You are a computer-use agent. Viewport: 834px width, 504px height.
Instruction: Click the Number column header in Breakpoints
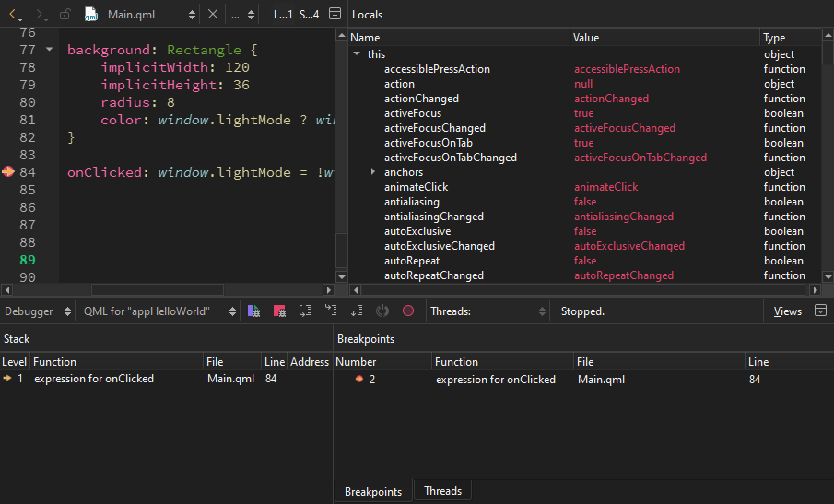pos(382,361)
